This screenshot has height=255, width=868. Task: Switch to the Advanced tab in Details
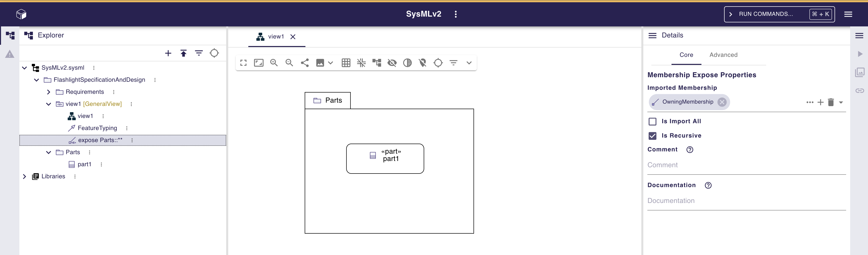tap(723, 55)
